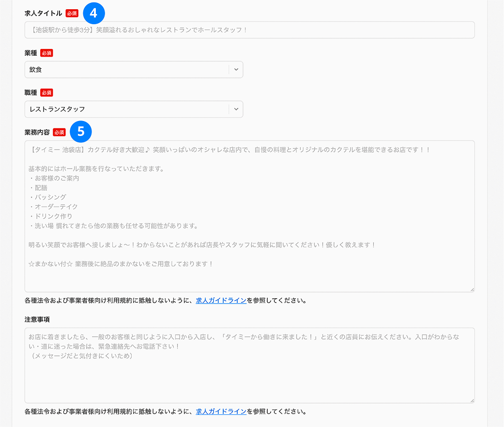Expand the 職種 dropdown showing レストランスタッフ
The width and height of the screenshot is (504, 427).
click(134, 109)
